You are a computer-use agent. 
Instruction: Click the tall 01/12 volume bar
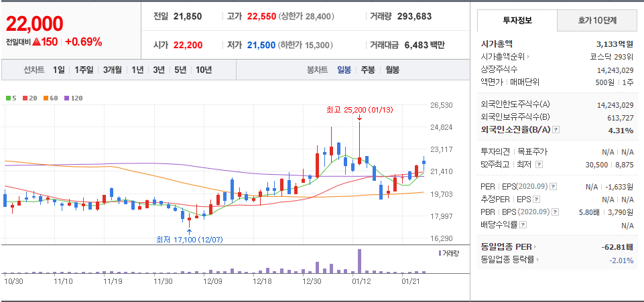click(359, 261)
